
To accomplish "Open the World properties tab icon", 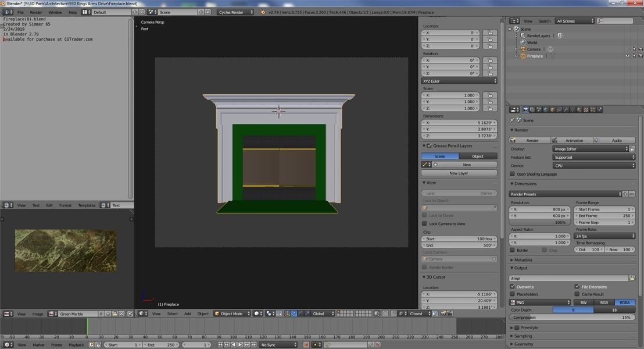I will [x=545, y=109].
